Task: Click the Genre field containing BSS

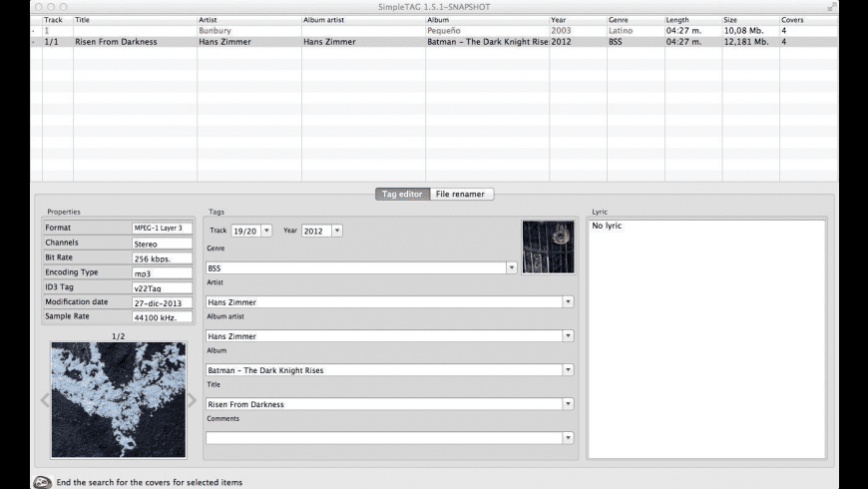Action: (356, 268)
